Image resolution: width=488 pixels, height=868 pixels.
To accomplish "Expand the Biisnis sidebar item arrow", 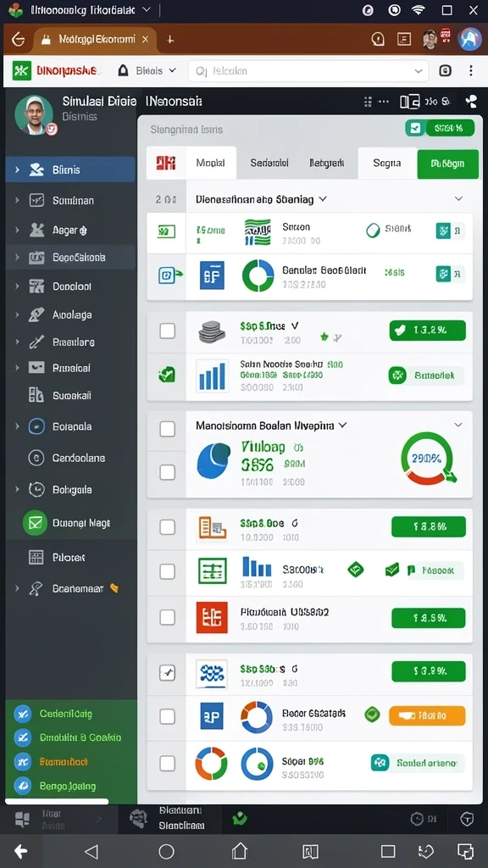I will click(x=17, y=170).
